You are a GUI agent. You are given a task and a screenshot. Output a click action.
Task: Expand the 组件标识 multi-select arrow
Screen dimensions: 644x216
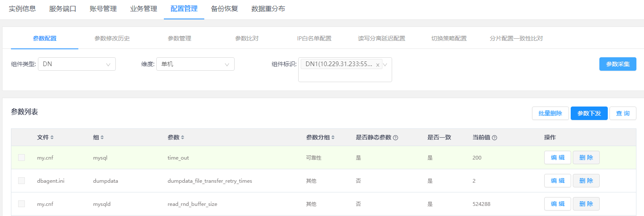385,64
